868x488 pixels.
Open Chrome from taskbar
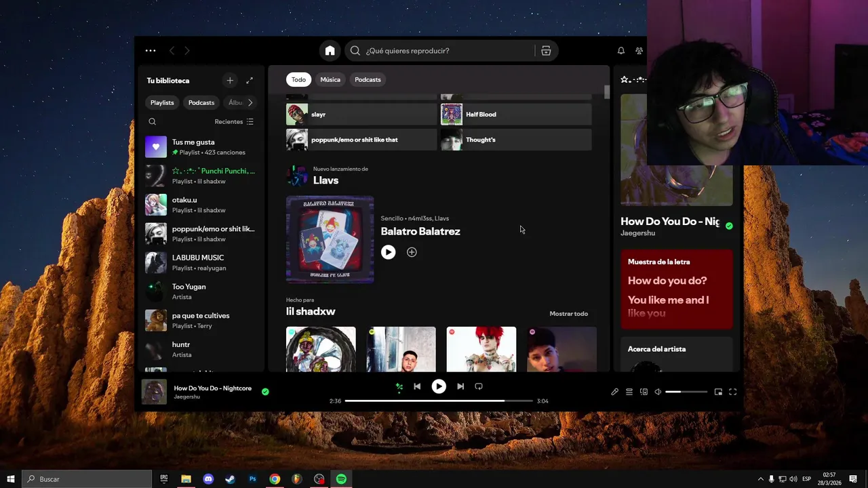tap(275, 479)
